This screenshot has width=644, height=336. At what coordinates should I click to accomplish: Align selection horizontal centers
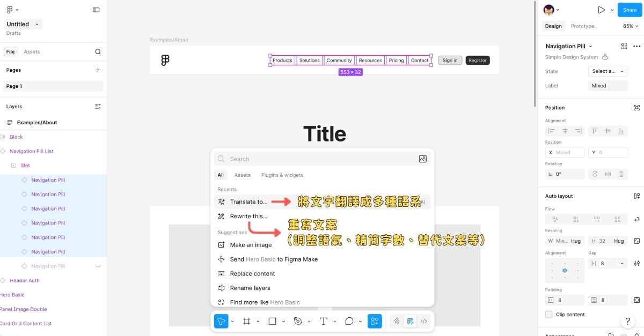(x=565, y=131)
